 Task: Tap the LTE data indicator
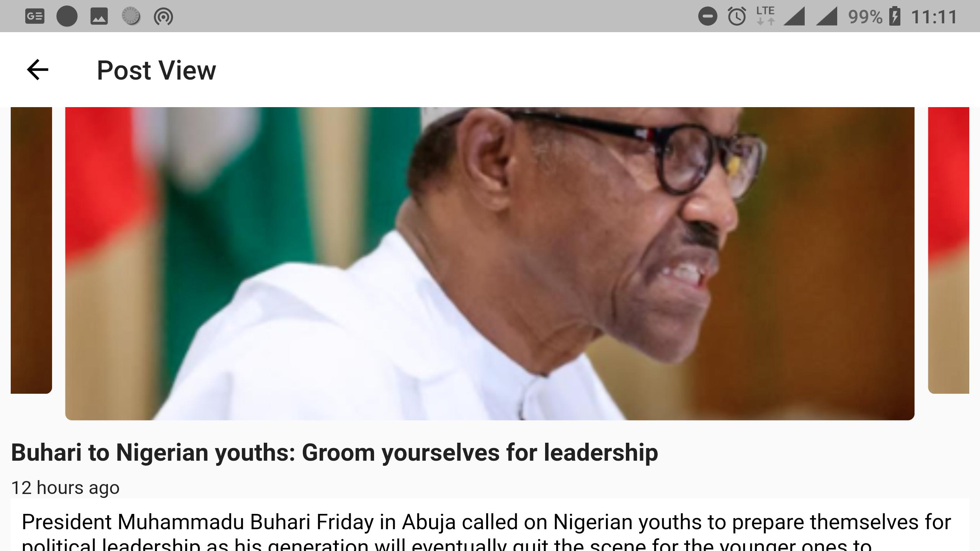pyautogui.click(x=766, y=16)
